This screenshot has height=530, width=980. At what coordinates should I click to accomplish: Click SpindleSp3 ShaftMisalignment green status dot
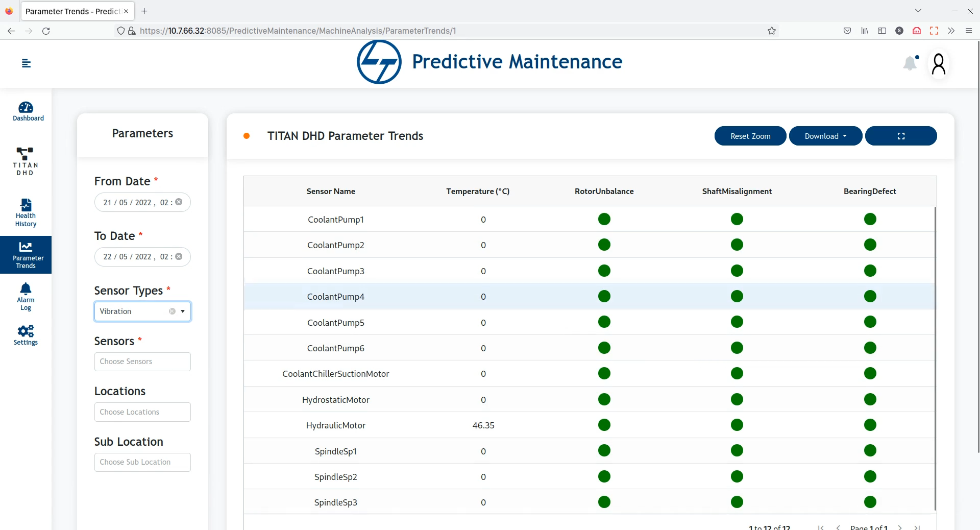click(x=737, y=502)
